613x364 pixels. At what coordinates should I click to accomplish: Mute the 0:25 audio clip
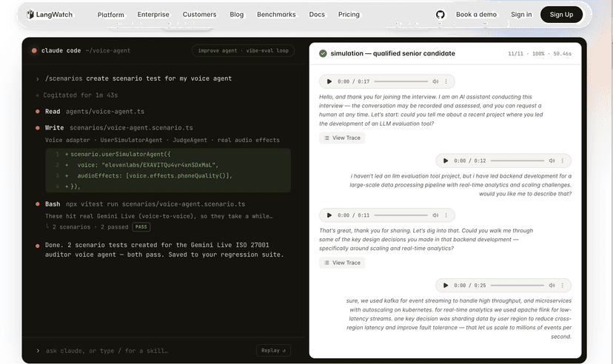552,286
